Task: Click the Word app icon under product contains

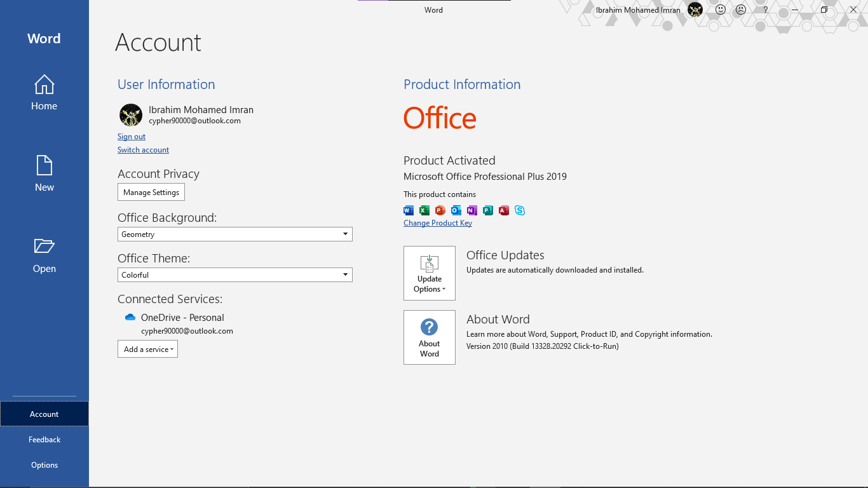Action: (409, 210)
